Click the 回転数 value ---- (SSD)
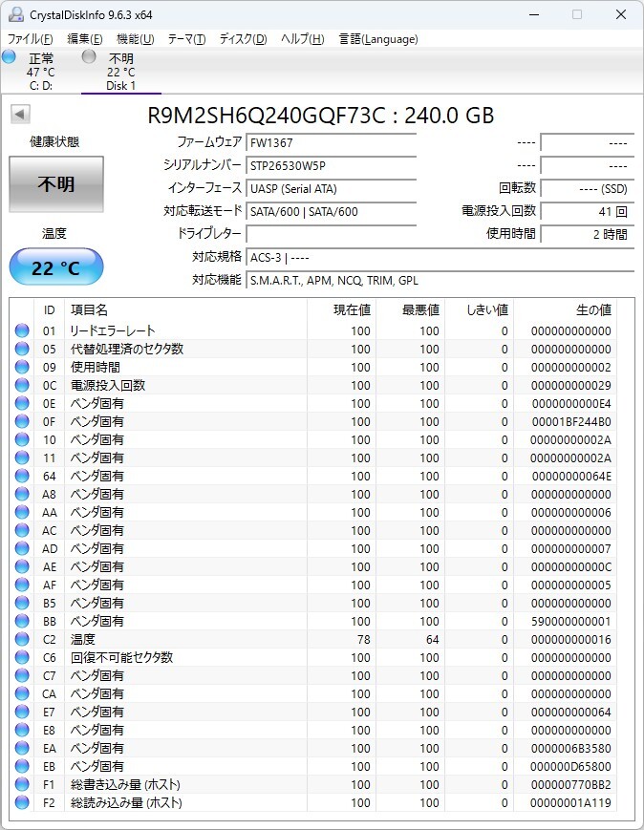644x830 pixels. tap(587, 188)
